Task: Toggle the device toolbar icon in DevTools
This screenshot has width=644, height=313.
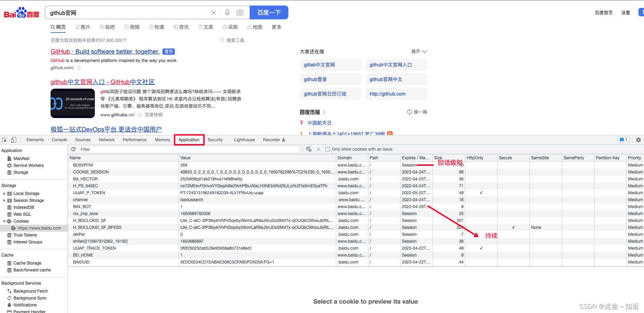Action: pos(13,140)
